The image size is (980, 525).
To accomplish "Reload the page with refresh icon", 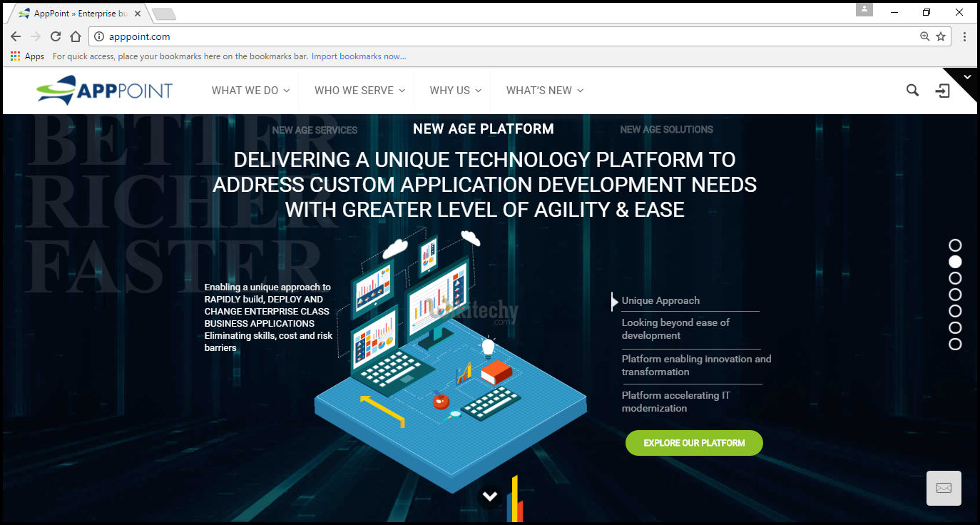I will click(x=56, y=36).
